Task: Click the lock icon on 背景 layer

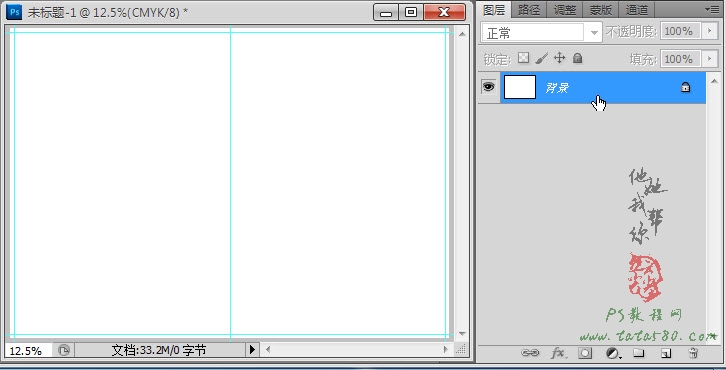Action: tap(685, 87)
